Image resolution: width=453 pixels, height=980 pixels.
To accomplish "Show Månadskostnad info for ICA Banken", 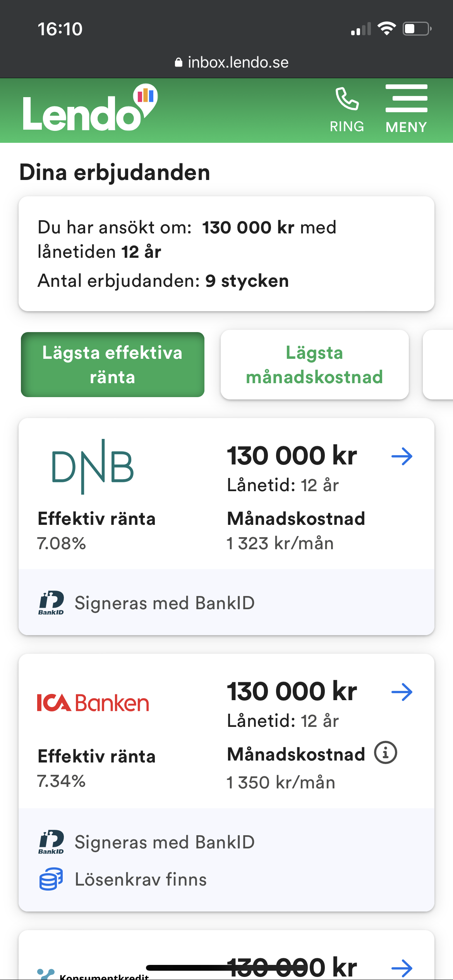I will pyautogui.click(x=385, y=753).
